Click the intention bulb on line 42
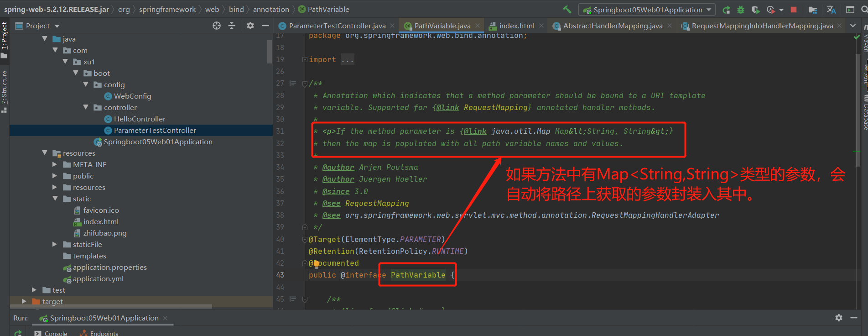This screenshot has width=868, height=336. click(316, 263)
